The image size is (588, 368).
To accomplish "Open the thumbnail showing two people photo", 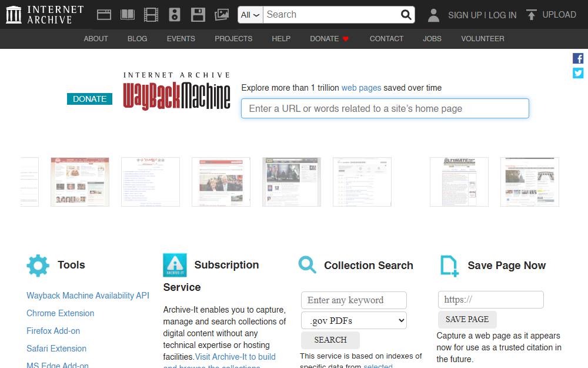I will pos(221,182).
